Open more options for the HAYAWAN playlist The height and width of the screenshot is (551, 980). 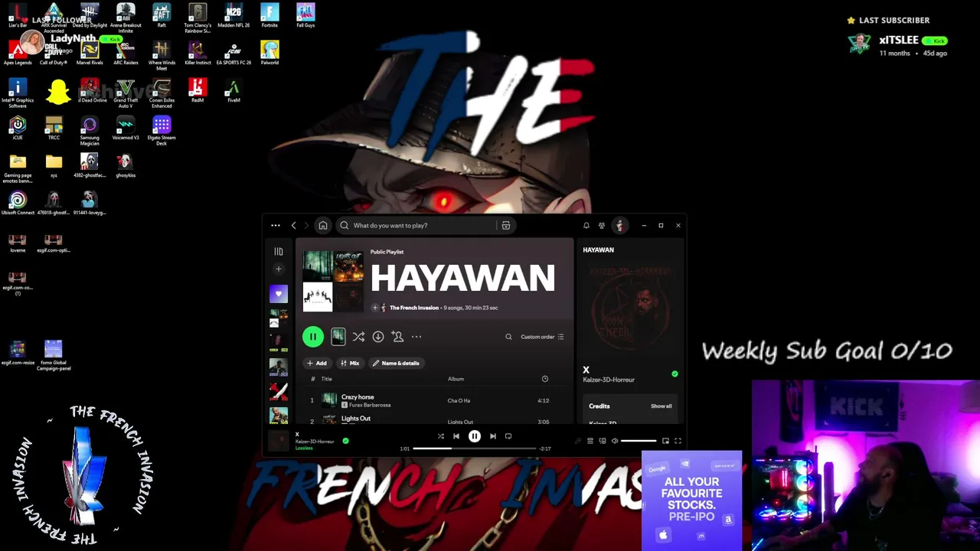point(416,337)
